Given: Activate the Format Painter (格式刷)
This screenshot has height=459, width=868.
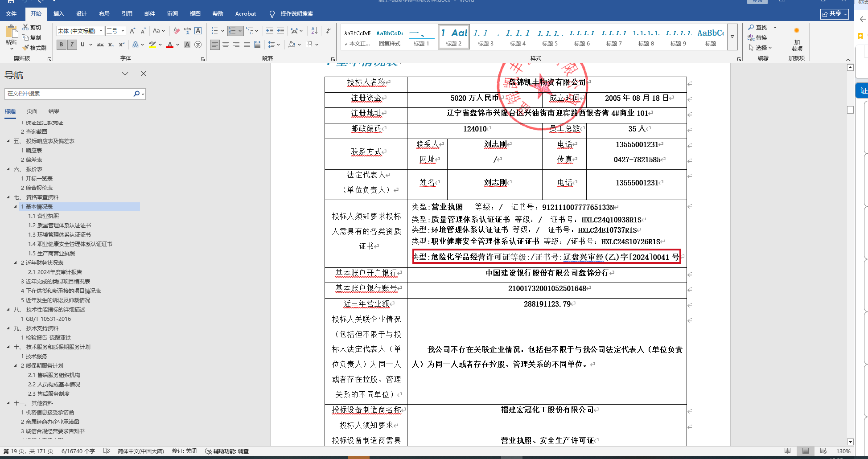Looking at the screenshot, I should 34,48.
